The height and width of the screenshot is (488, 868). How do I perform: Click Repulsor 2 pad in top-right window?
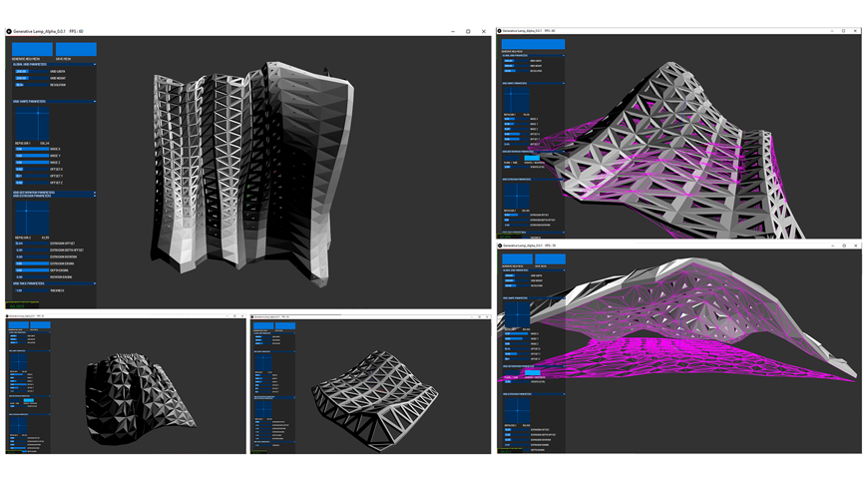[x=516, y=196]
